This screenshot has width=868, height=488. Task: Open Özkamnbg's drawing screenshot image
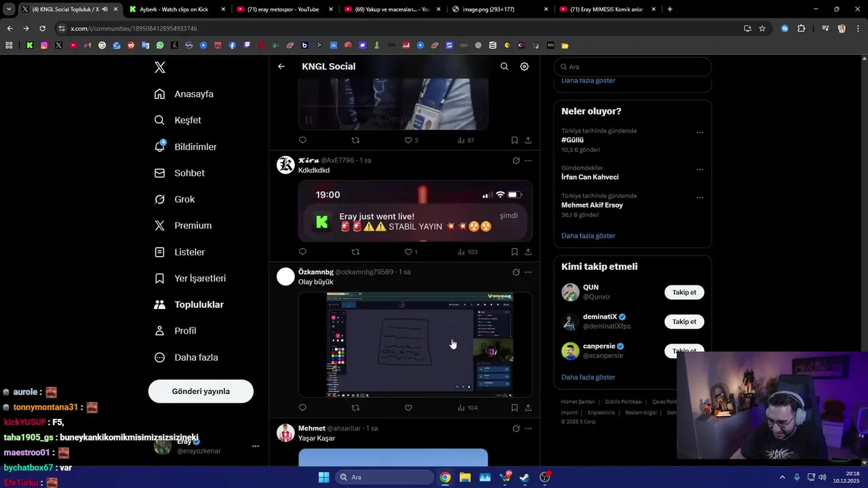pyautogui.click(x=415, y=344)
